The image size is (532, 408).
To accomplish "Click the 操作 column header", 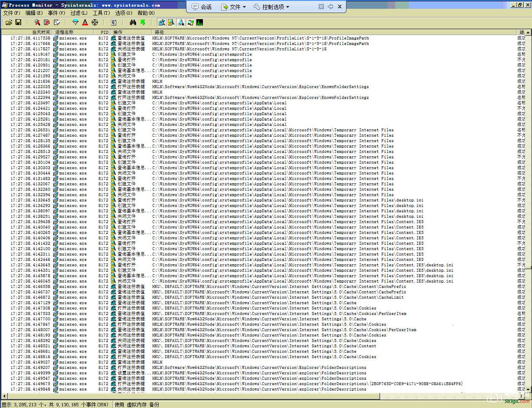I will 132,32.
